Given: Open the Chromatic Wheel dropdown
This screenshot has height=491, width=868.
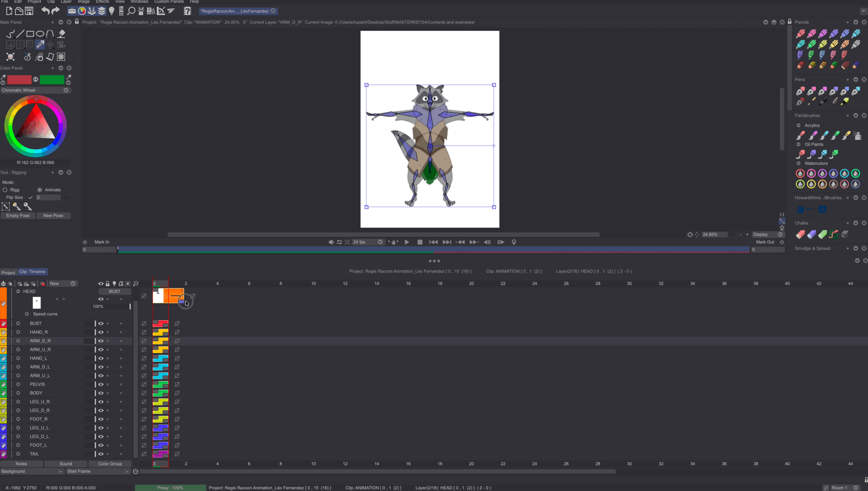Looking at the screenshot, I should [x=66, y=90].
